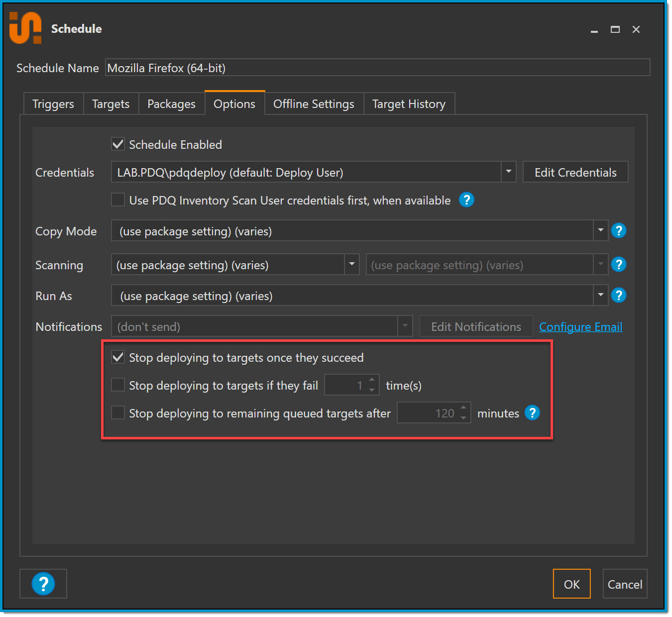672x617 pixels.
Task: Select the Options tab
Action: [x=234, y=103]
